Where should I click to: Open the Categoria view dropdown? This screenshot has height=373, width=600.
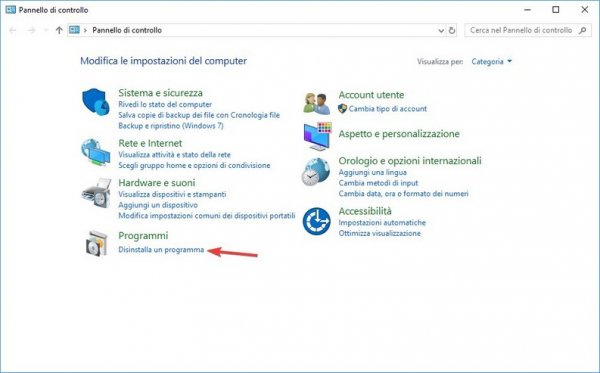pos(491,62)
